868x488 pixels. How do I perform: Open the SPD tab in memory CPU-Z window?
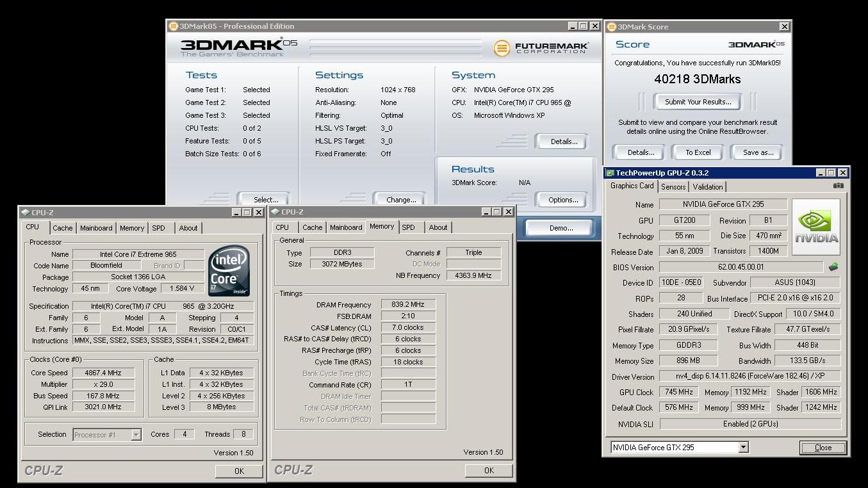click(x=408, y=227)
